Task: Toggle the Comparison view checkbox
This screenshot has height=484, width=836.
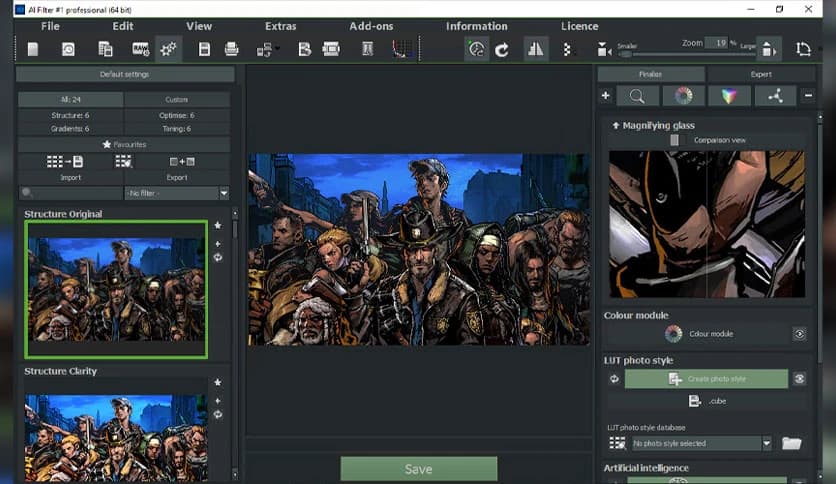Action: [675, 141]
